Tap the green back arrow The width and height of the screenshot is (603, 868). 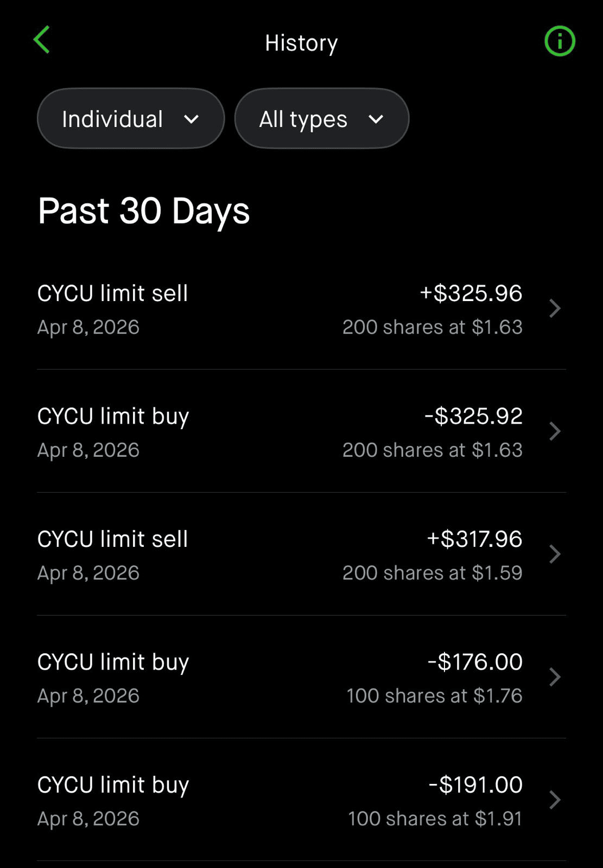[42, 40]
